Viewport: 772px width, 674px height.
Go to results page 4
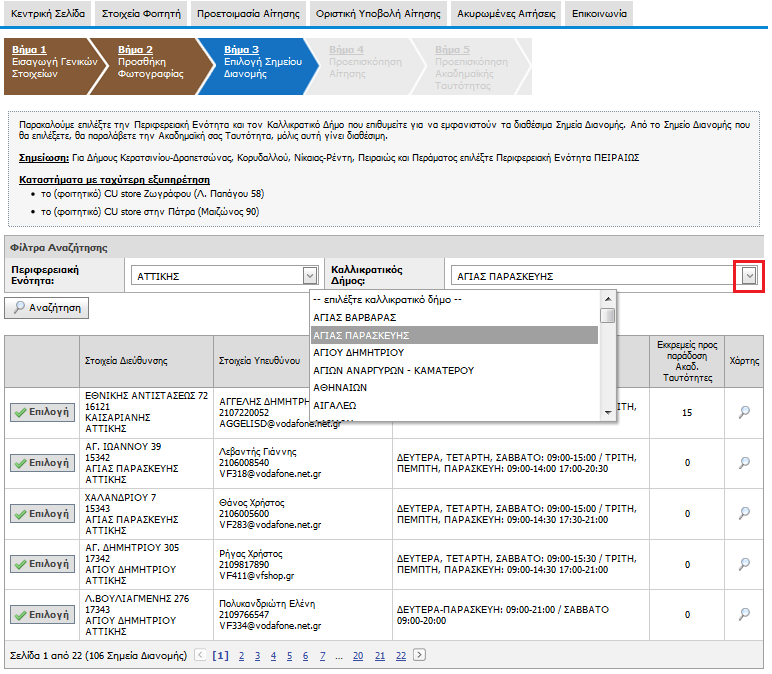pyautogui.click(x=273, y=656)
